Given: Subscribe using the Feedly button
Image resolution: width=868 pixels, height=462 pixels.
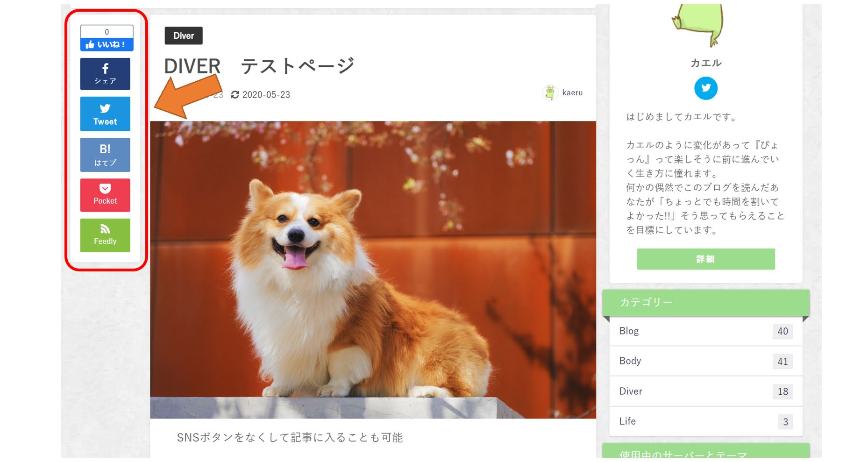Looking at the screenshot, I should [105, 235].
